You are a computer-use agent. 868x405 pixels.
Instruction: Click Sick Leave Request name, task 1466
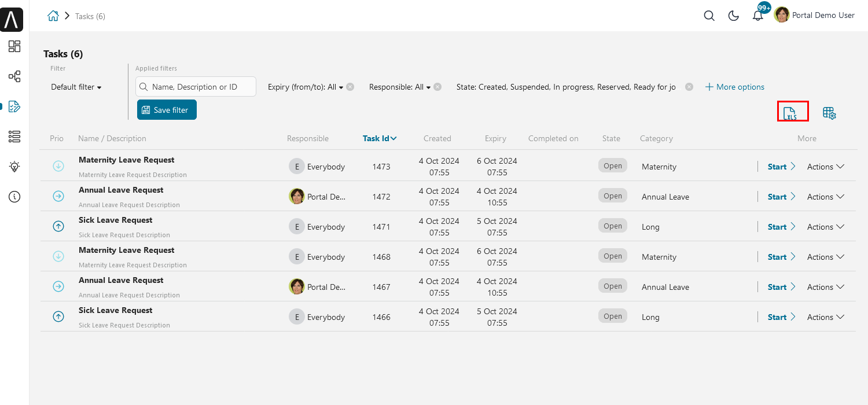[116, 310]
